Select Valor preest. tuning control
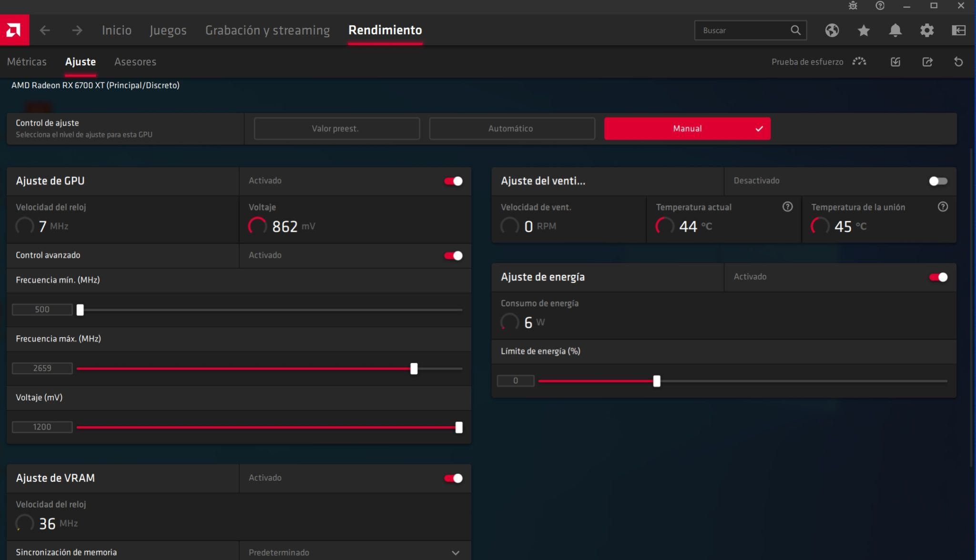This screenshot has height=560, width=976. click(x=335, y=128)
